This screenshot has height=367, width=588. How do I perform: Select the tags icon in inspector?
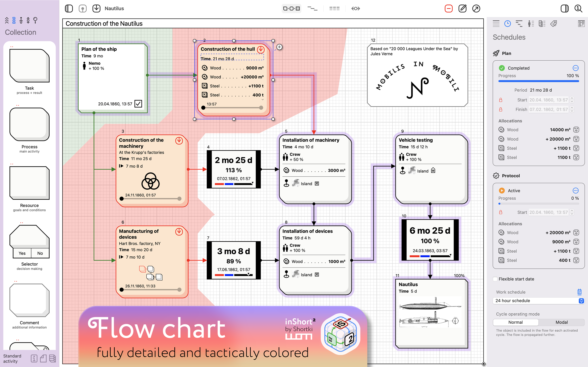click(x=553, y=23)
